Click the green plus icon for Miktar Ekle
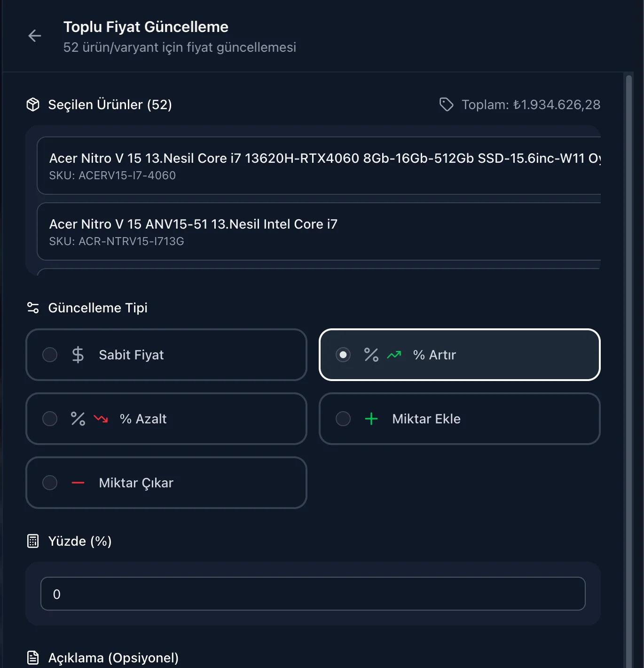 371,419
